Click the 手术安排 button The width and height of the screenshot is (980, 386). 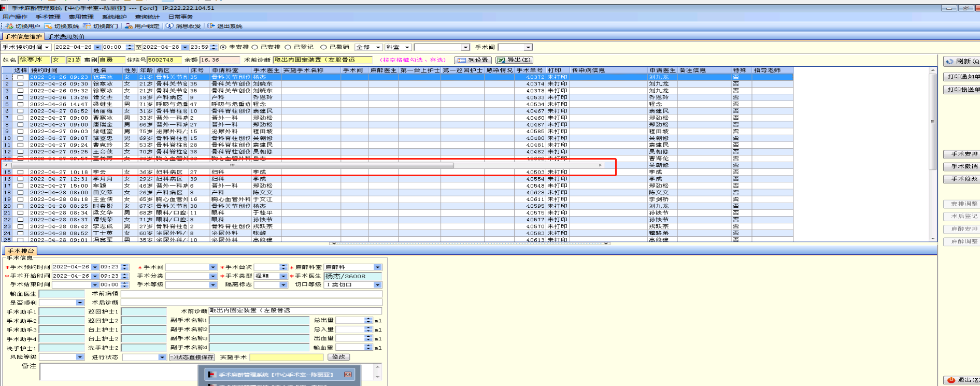964,154
